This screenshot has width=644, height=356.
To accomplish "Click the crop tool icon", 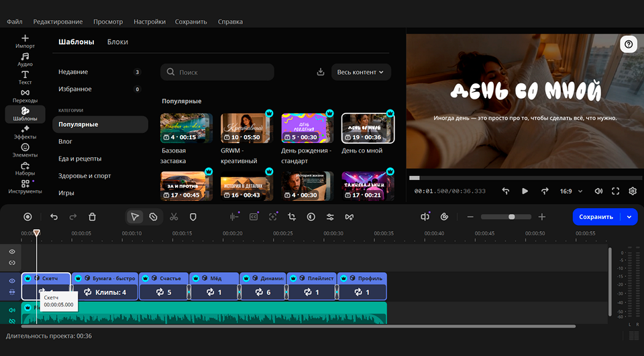I will tap(292, 217).
